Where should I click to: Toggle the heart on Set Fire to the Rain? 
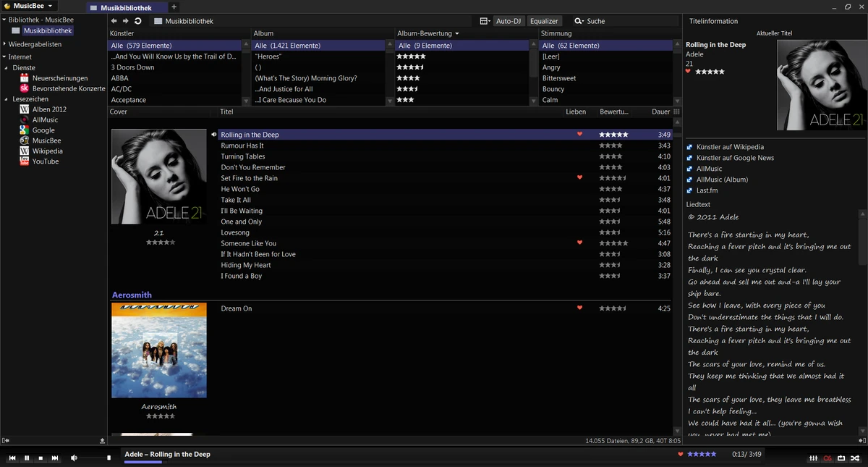click(x=579, y=177)
